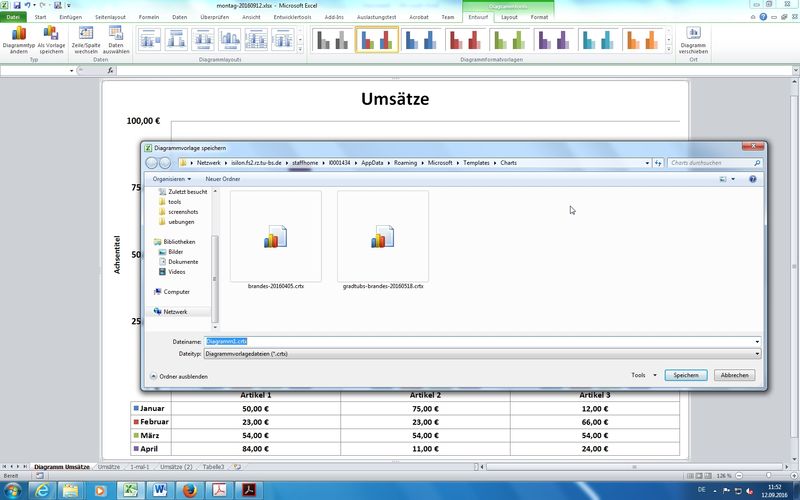Click the Diagrammtyp ändern ribbon icon
The height and width of the screenshot is (500, 800).
click(x=19, y=38)
